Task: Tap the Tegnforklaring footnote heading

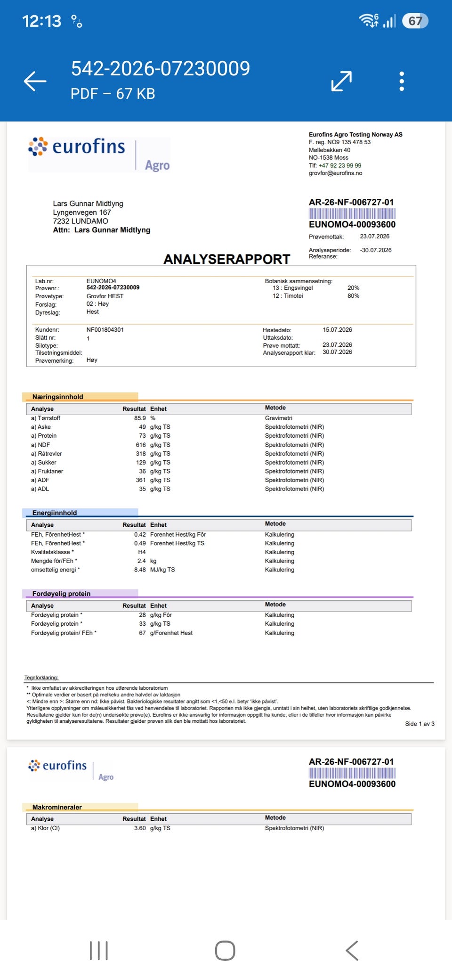Action: click(41, 678)
